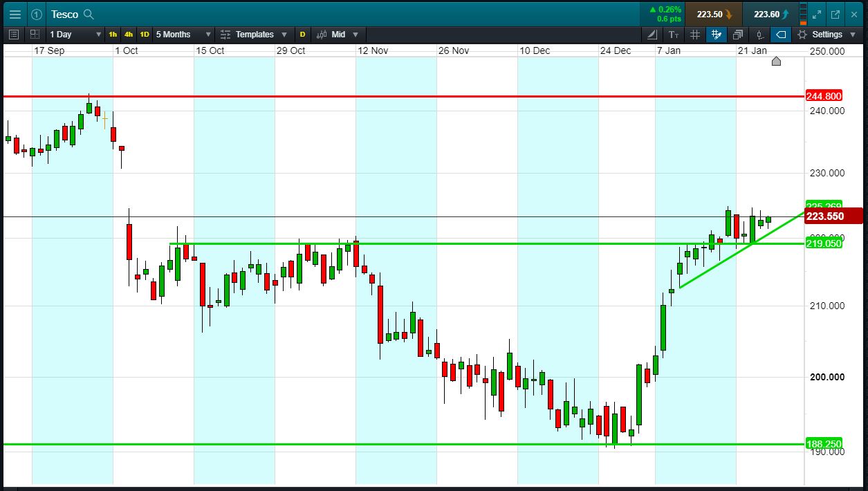868x491 pixels.
Task: Select the green 188.250 support label
Action: pos(824,444)
